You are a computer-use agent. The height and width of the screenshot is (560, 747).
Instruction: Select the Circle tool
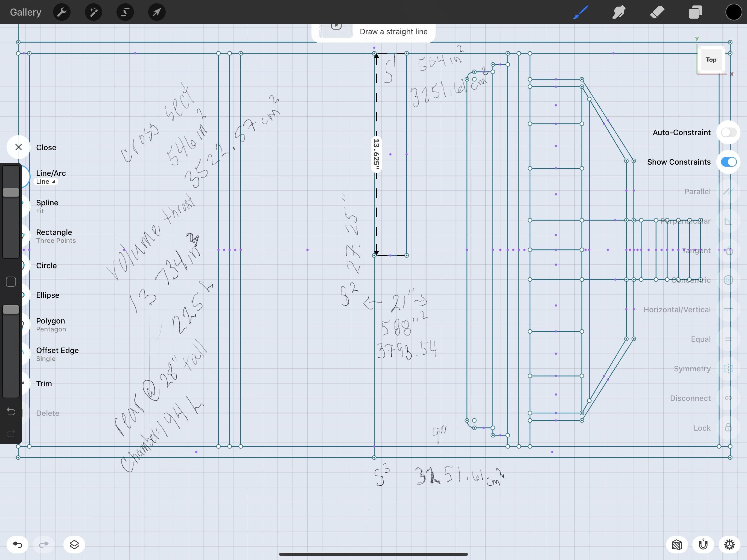click(x=46, y=266)
